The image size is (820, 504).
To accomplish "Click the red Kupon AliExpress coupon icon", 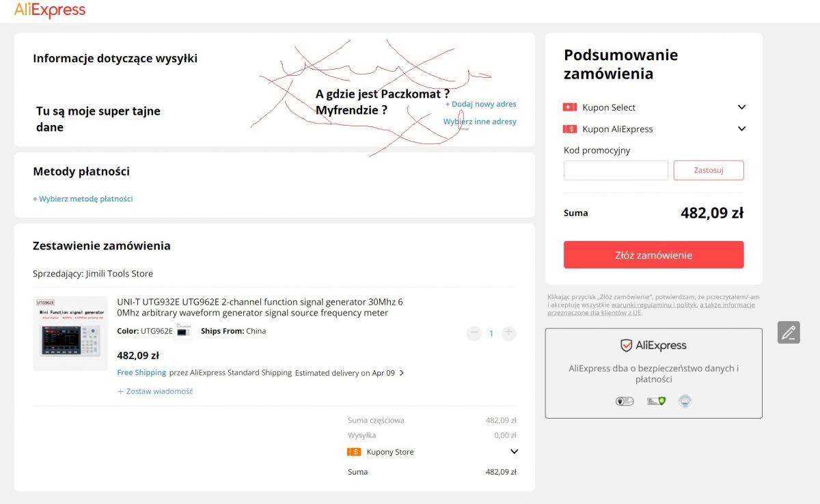I will point(570,128).
